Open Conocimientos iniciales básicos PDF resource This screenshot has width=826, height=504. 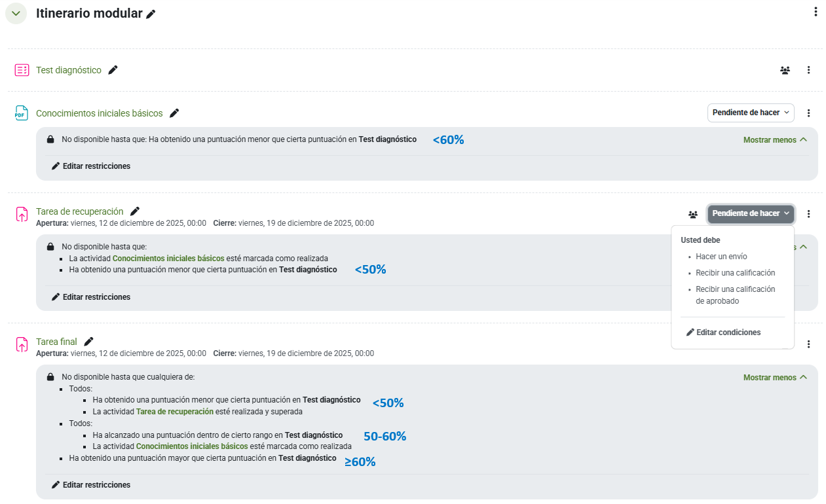[x=99, y=113]
